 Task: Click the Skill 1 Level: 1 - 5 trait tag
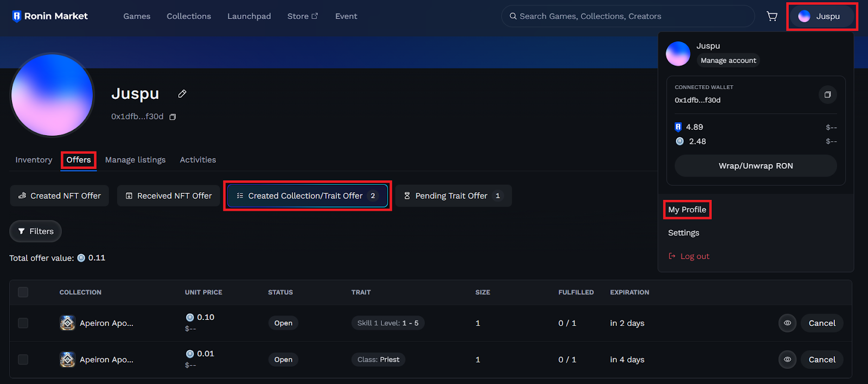click(388, 323)
